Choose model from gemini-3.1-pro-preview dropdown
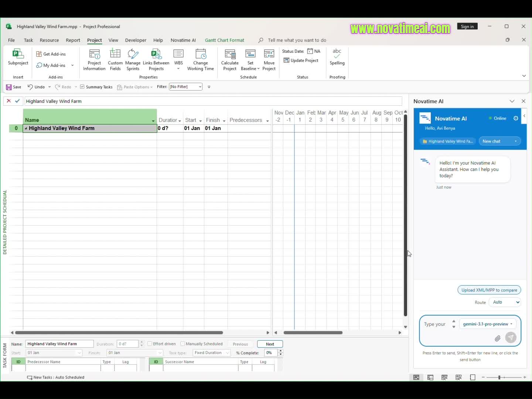This screenshot has width=532, height=399. pos(488,324)
